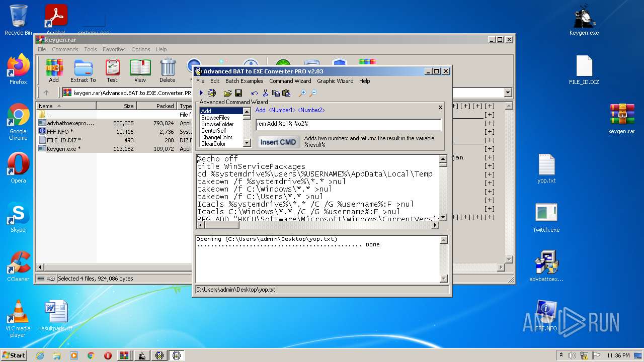Select FFF.NFO row in WinRAR
This screenshot has height=362, width=644.
click(x=114, y=132)
